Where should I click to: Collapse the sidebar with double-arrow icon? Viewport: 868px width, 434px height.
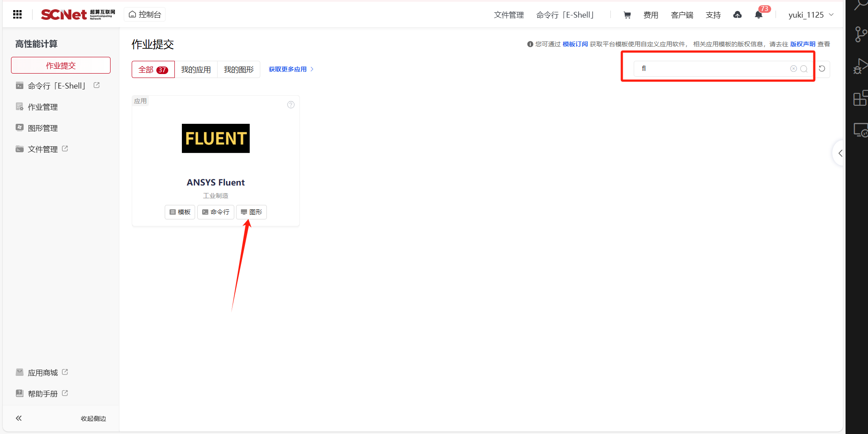pyautogui.click(x=19, y=418)
